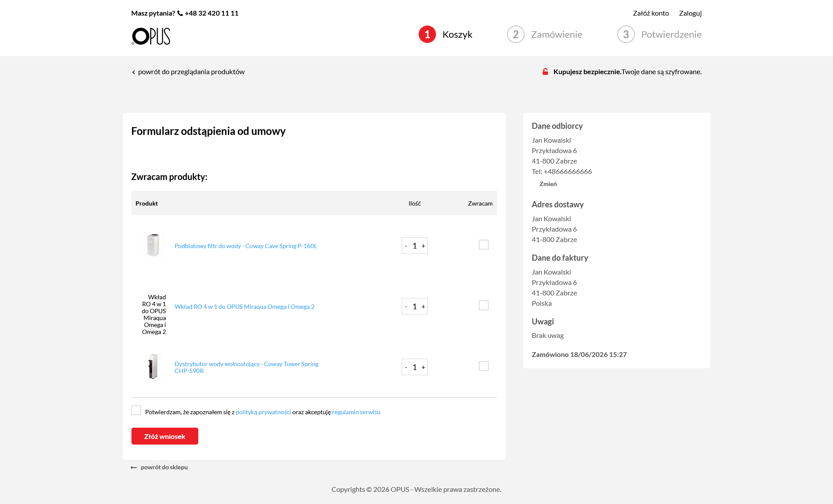Viewport: 833px width, 504px height.
Task: Click the 'Uwagi' heading
Action: (543, 321)
